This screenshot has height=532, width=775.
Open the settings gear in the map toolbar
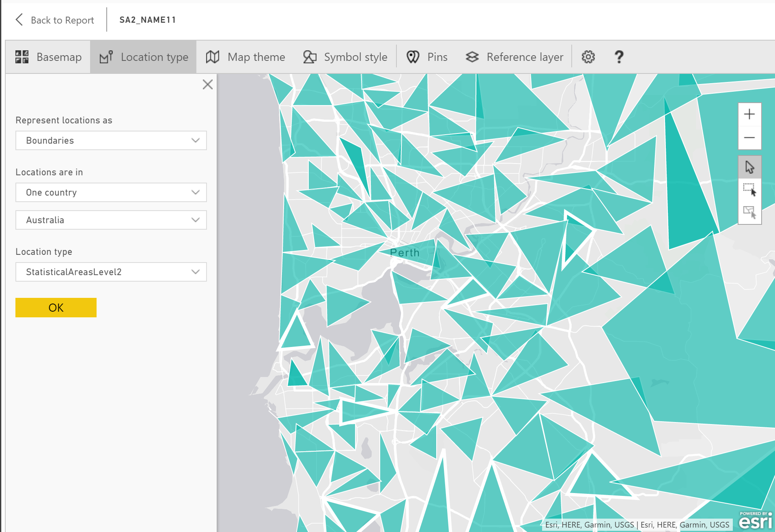click(x=588, y=57)
